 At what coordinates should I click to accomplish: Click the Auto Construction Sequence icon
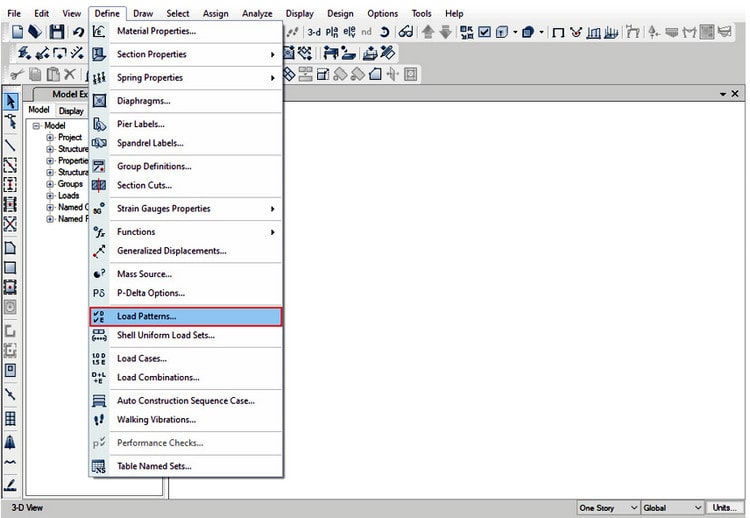[x=99, y=400]
